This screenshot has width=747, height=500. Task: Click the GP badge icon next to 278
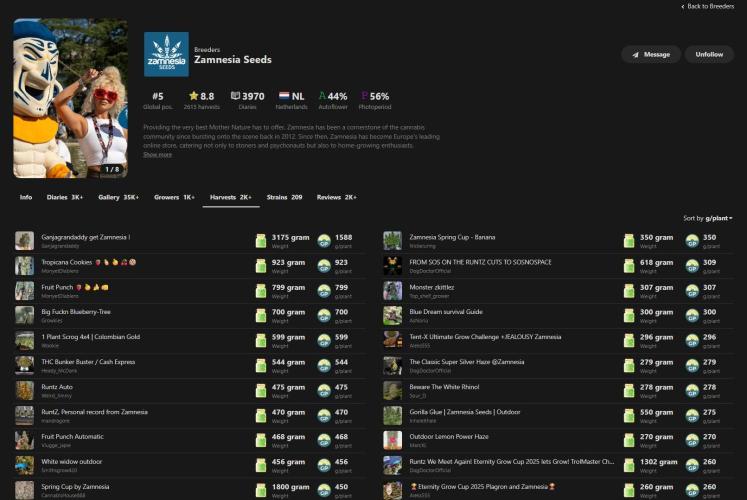[692, 390]
